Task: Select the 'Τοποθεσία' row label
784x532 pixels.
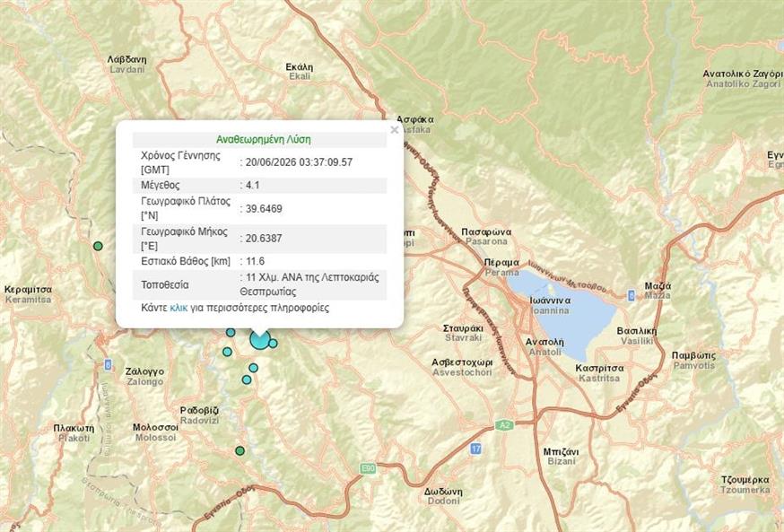Action: (164, 285)
